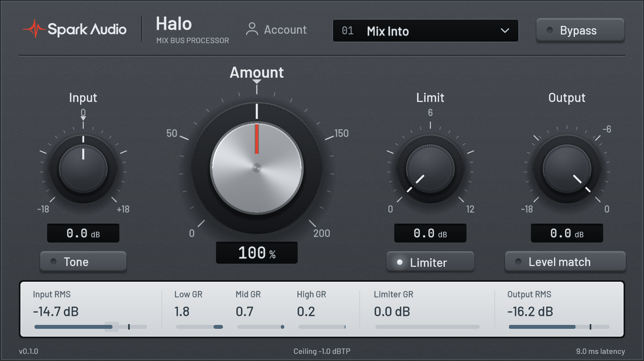Image resolution: width=644 pixels, height=361 pixels.
Task: Click the "200" mark on Amount scale
Action: point(322,233)
